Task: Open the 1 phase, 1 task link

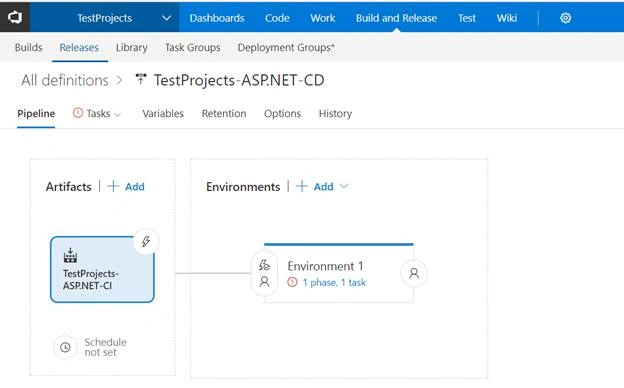Action: (x=334, y=283)
